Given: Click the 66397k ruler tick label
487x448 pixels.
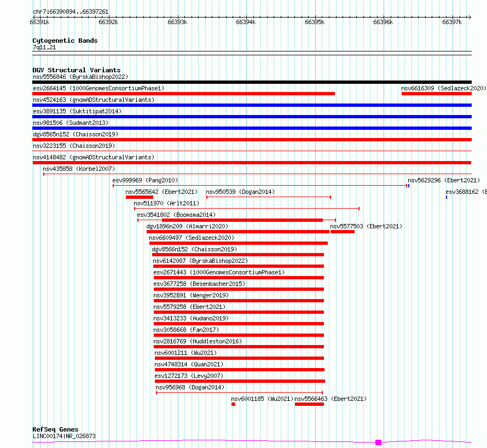Looking at the screenshot, I should [x=452, y=22].
